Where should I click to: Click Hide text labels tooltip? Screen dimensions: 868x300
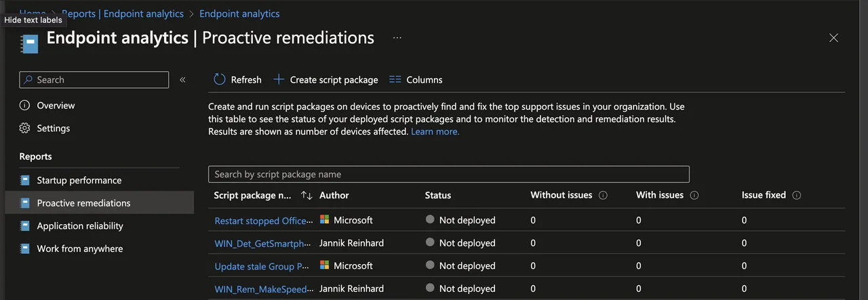[33, 20]
